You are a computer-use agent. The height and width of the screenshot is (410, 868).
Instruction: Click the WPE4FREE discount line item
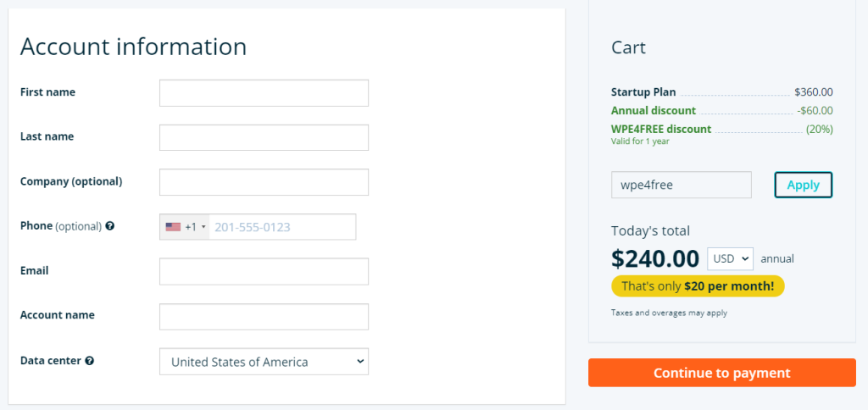click(x=722, y=129)
